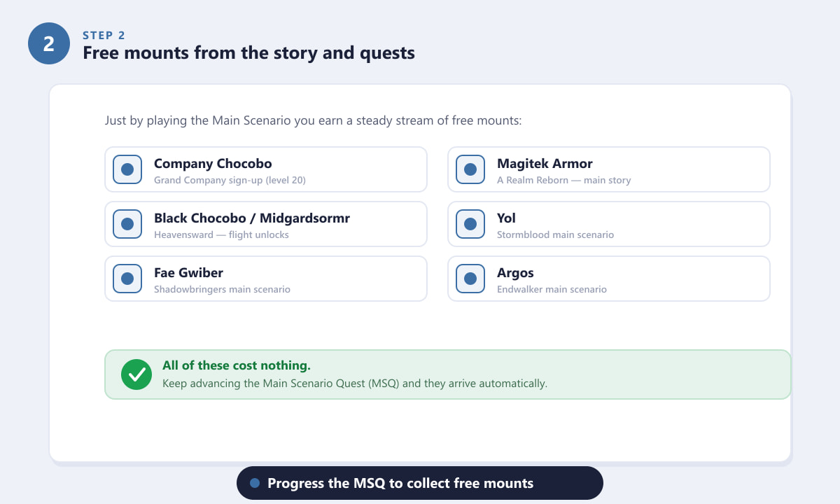Click the Main Scenario intro sentence

click(x=314, y=120)
